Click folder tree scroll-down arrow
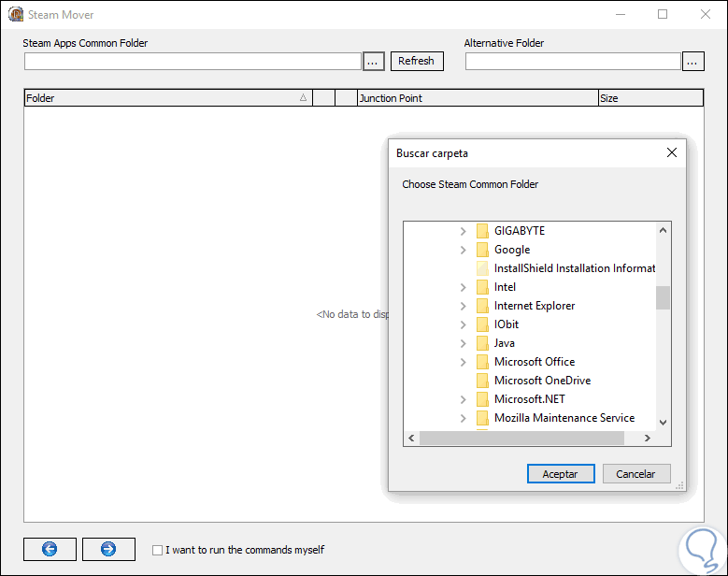Viewport: 728px width, 576px height. coord(663,423)
